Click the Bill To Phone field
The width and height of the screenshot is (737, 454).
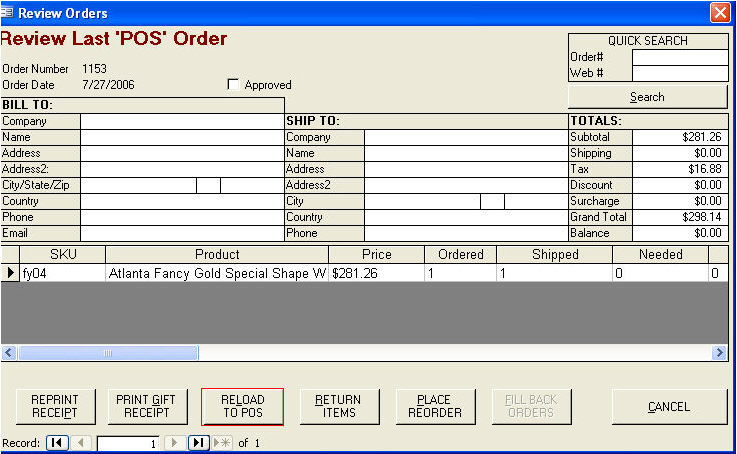182,217
